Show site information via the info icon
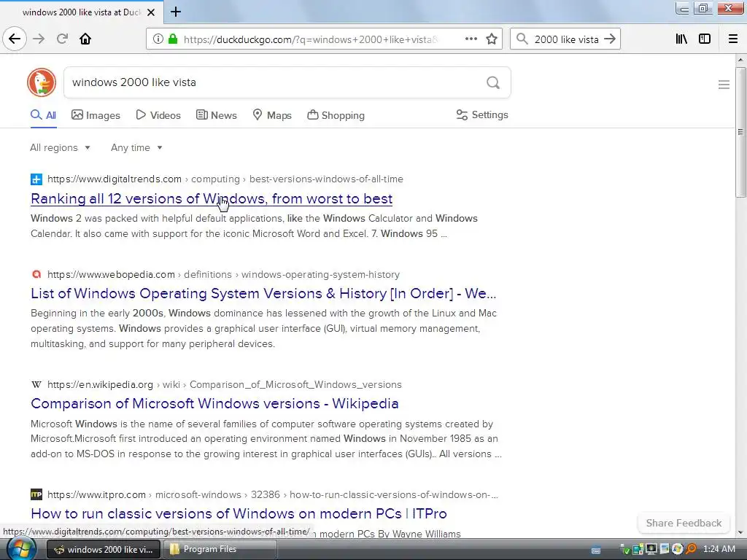Viewport: 747px width, 560px height. click(158, 39)
